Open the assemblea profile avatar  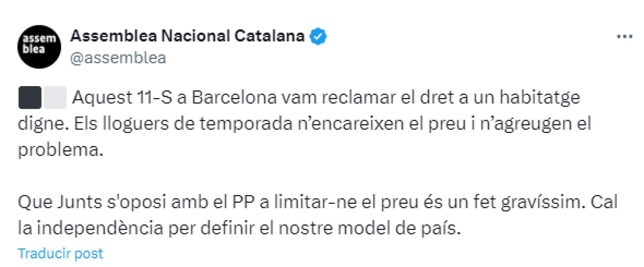tap(39, 47)
